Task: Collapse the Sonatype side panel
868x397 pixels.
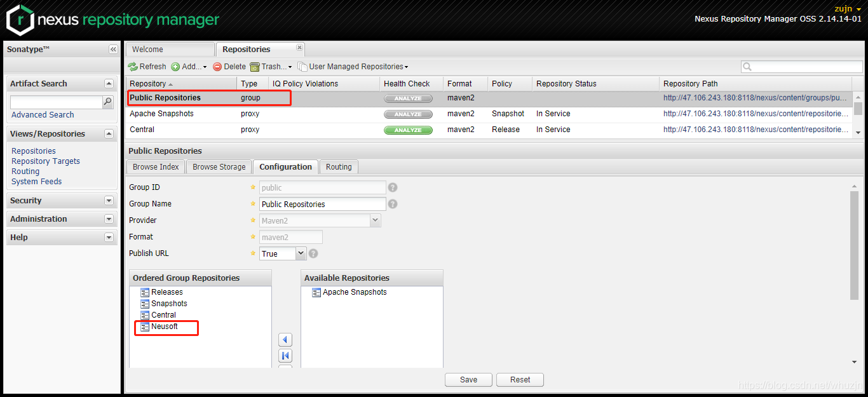Action: [113, 50]
